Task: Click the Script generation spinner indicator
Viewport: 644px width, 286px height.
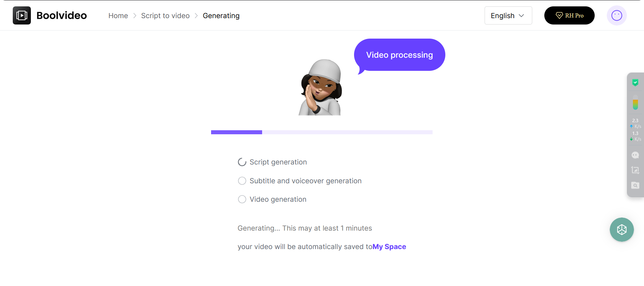Action: 242,162
